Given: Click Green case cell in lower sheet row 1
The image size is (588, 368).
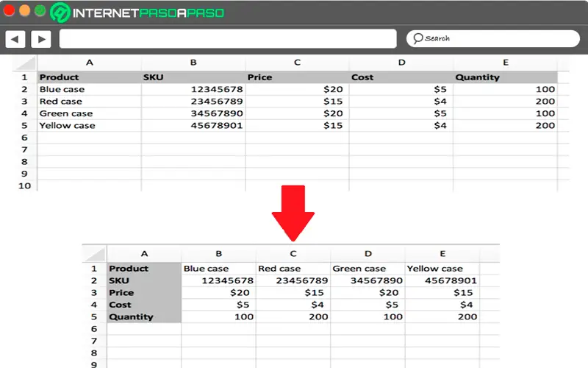Looking at the screenshot, I should point(368,269).
